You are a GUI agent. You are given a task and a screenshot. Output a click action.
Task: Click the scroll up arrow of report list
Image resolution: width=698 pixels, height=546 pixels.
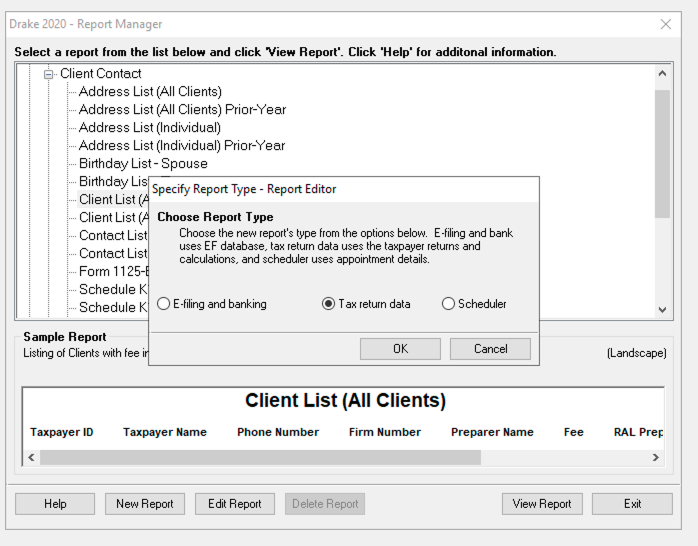(662, 73)
